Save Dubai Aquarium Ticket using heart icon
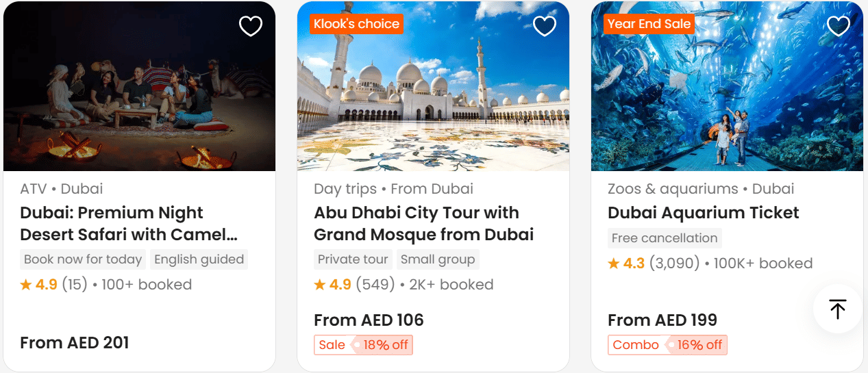 pyautogui.click(x=839, y=26)
